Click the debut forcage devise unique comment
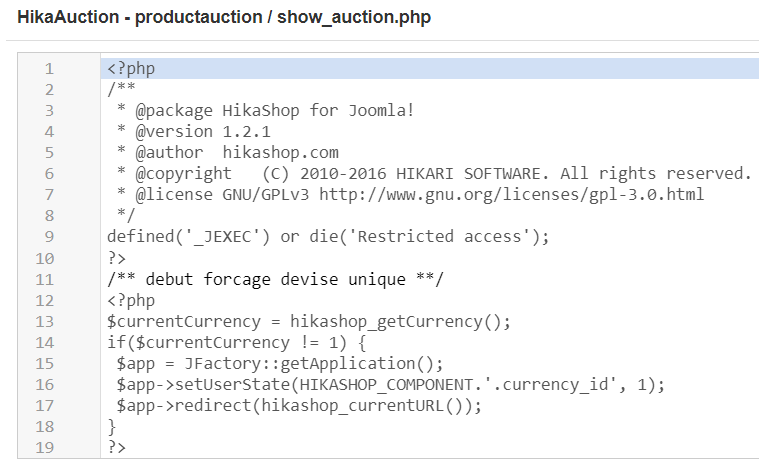The image size is (759, 467). click(x=275, y=279)
